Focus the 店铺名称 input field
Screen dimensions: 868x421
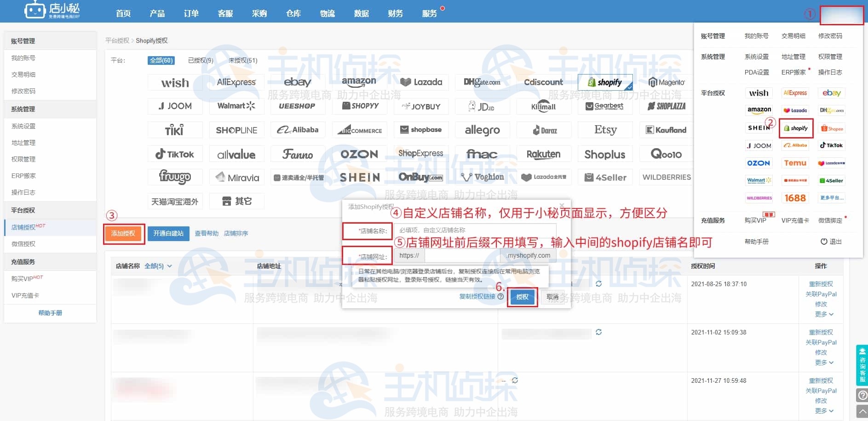pyautogui.click(x=475, y=231)
